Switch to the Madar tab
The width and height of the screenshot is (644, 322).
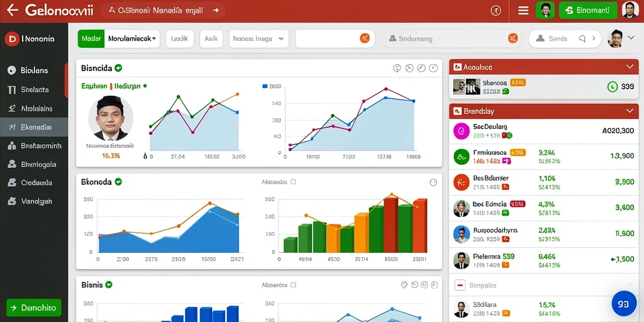(91, 38)
